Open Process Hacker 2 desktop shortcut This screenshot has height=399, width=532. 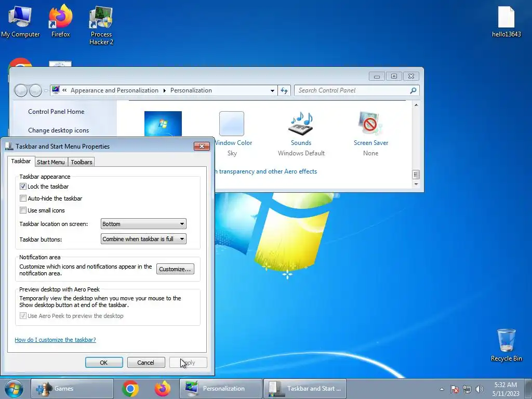tap(101, 26)
